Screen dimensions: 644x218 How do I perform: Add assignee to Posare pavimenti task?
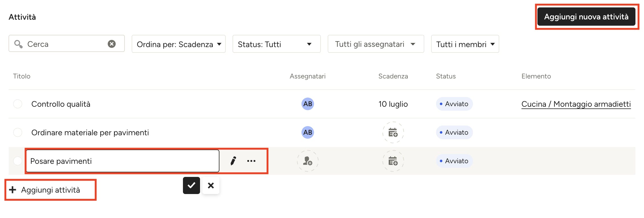pyautogui.click(x=307, y=161)
